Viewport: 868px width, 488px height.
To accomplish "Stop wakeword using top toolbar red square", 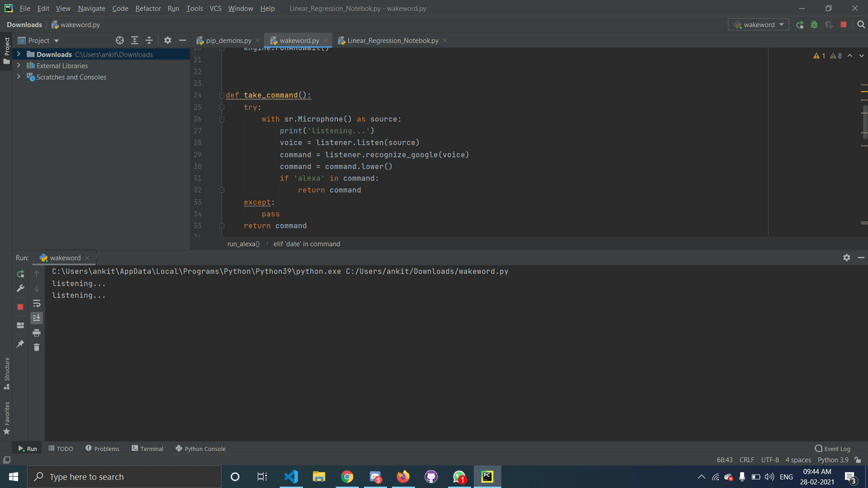I will coord(843,25).
